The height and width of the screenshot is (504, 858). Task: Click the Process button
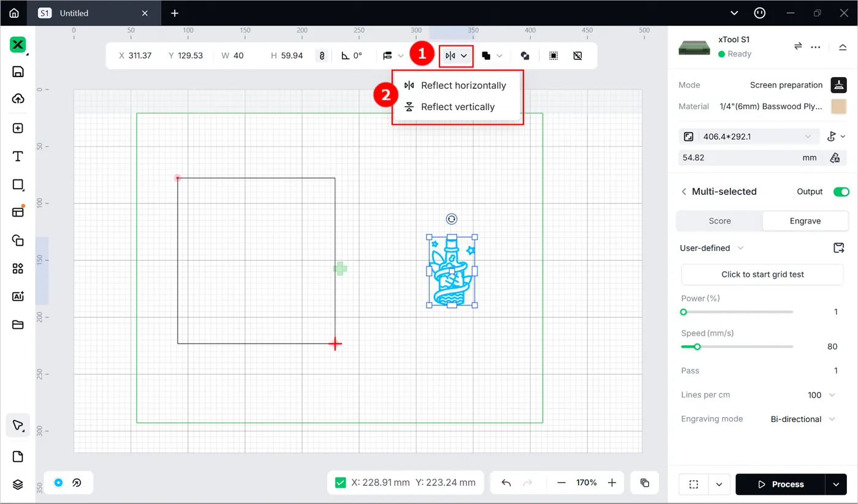pyautogui.click(x=780, y=484)
